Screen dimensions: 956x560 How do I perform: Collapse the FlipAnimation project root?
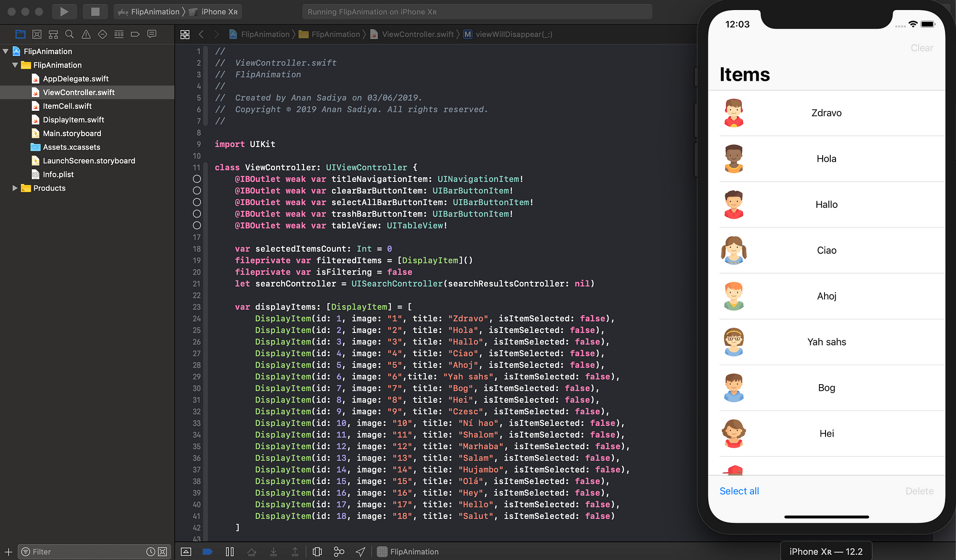point(6,51)
